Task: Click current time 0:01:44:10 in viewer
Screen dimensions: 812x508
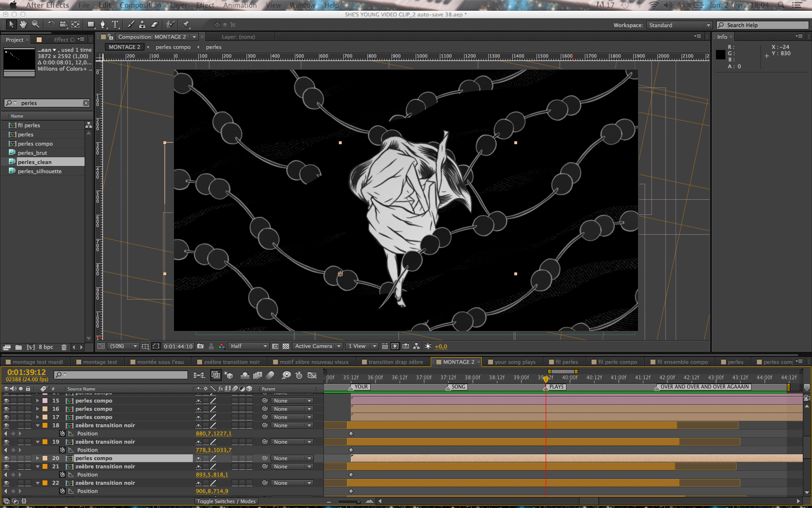Action: point(178,346)
